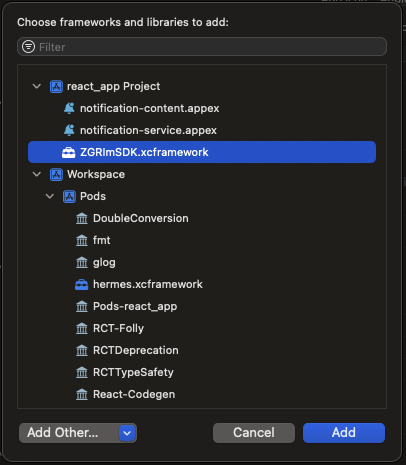The image size is (406, 465).
Task: Click the notification-content.appex bell icon
Action: [x=69, y=108]
